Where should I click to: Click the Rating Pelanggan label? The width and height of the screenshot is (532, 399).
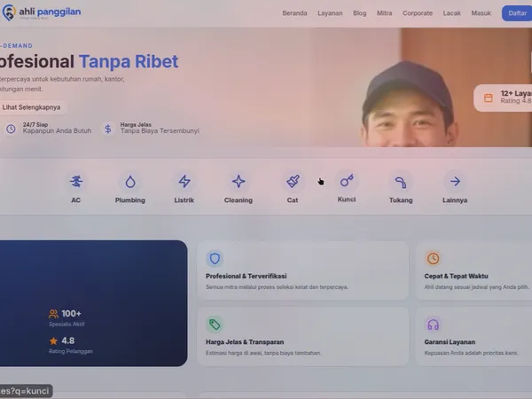[x=71, y=351]
